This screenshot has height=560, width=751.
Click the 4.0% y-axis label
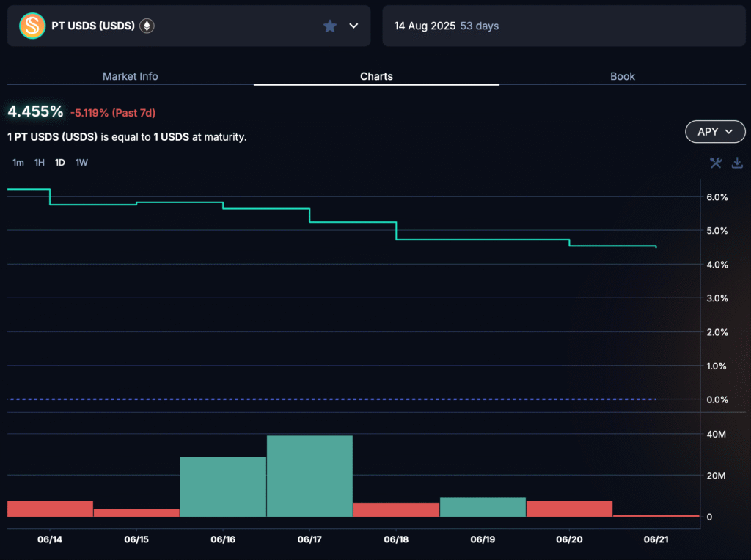717,265
